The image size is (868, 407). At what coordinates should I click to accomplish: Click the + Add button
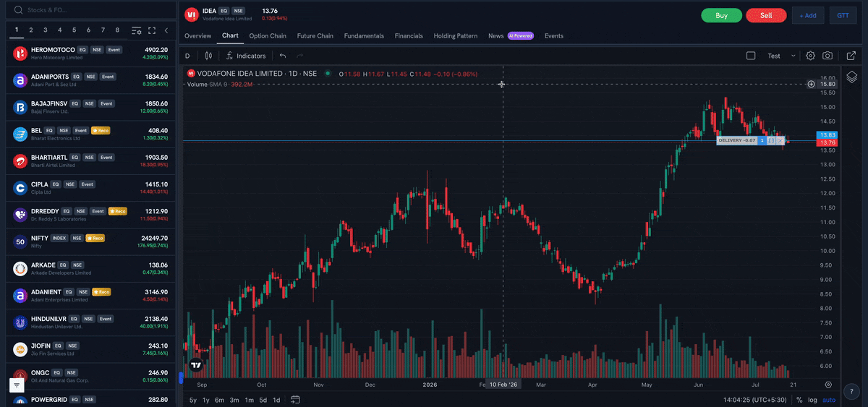pyautogui.click(x=808, y=15)
